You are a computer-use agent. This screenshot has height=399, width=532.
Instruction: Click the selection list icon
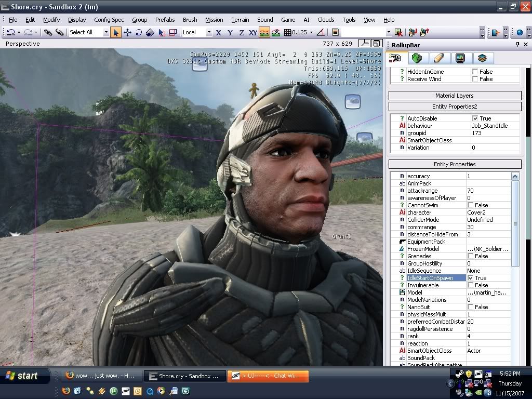pyautogui.click(x=335, y=32)
